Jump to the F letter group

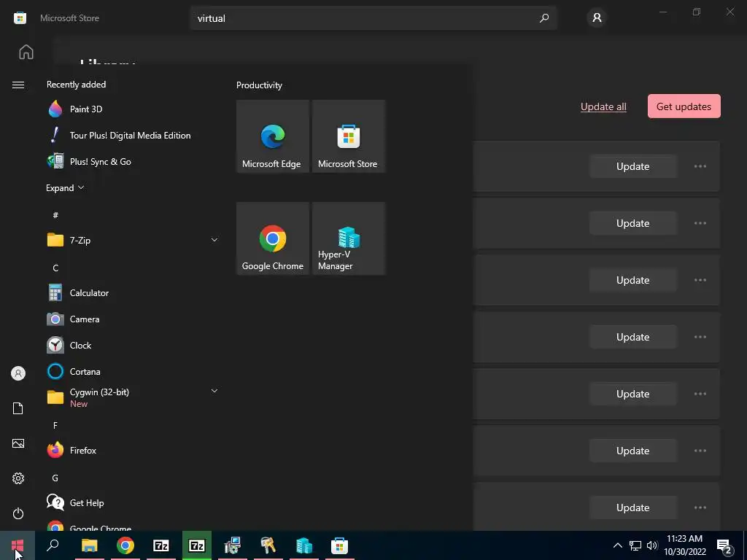pyautogui.click(x=55, y=425)
